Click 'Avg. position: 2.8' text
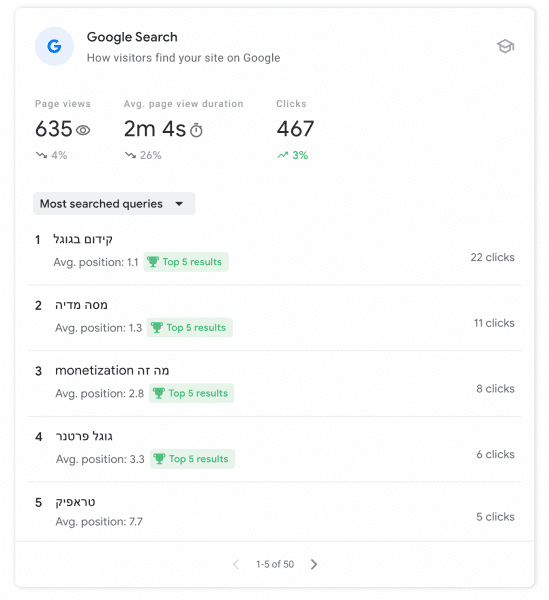The height and width of the screenshot is (600, 549). tap(99, 393)
